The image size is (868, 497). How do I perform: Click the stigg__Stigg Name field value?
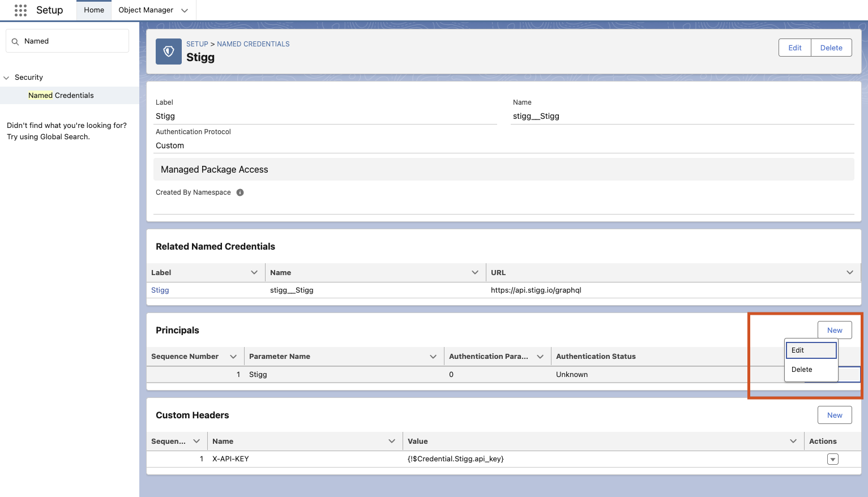[x=536, y=116]
